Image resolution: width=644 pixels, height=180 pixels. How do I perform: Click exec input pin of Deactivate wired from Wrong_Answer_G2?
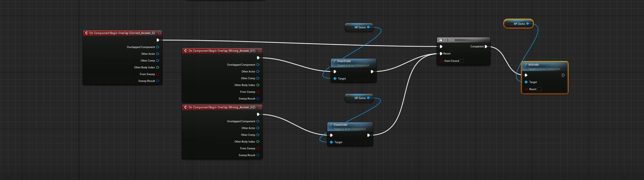[x=331, y=135]
